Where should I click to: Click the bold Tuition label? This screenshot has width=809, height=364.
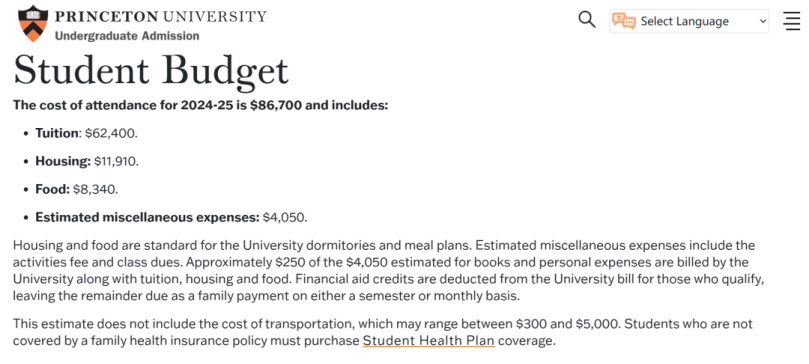(x=56, y=134)
